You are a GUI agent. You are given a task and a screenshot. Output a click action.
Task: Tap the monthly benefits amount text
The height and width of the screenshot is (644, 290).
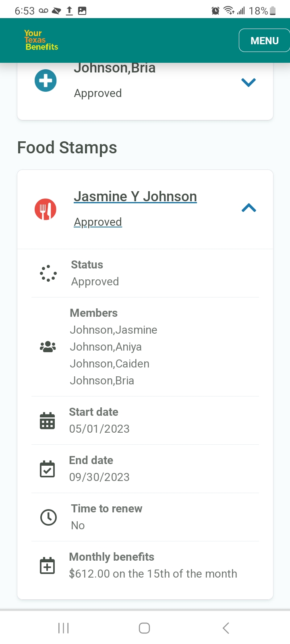153,574
